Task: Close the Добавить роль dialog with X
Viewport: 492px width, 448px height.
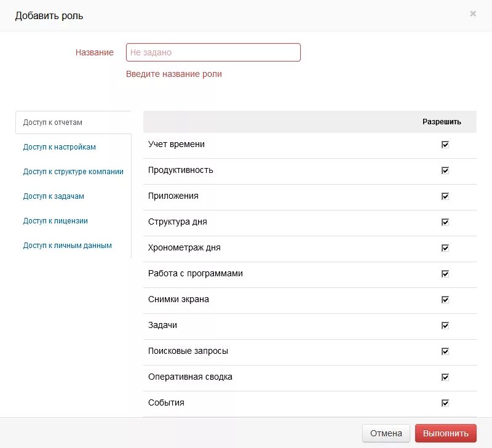Action: [472, 14]
